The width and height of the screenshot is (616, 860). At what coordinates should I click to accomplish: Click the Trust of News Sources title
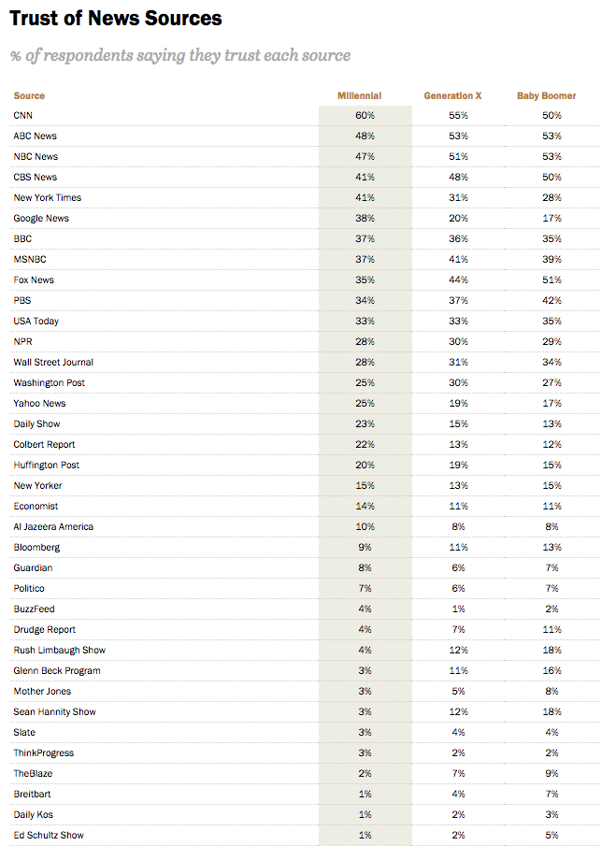[116, 18]
